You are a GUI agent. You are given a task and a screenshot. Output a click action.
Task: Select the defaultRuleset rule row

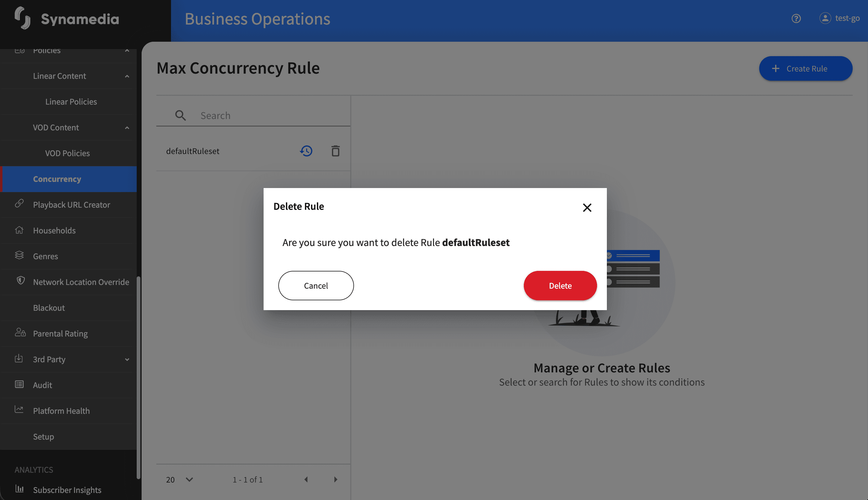click(253, 151)
